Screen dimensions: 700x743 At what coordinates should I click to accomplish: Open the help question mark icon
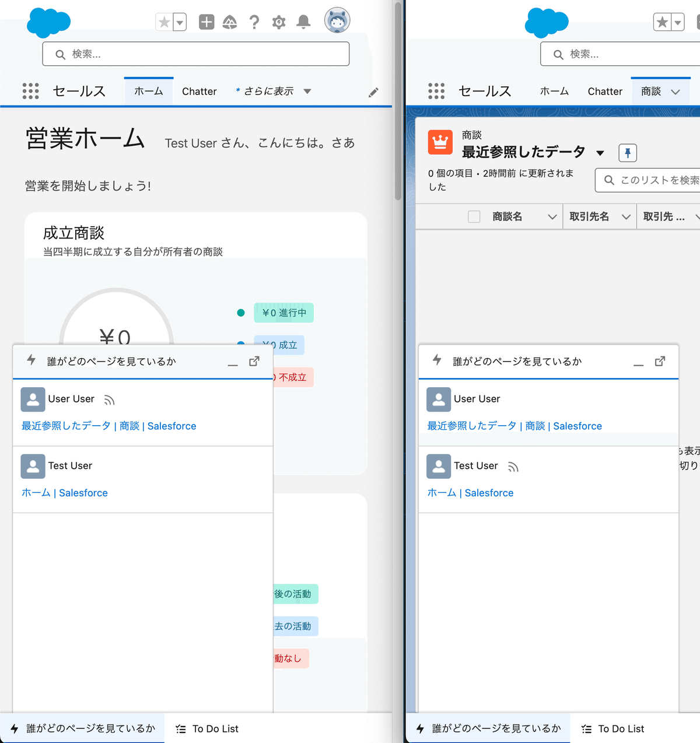click(x=254, y=22)
